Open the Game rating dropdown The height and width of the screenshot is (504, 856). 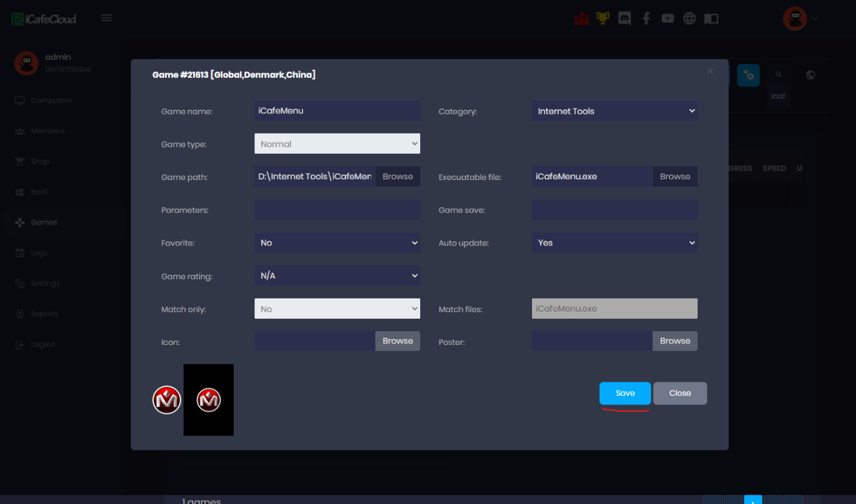(337, 276)
